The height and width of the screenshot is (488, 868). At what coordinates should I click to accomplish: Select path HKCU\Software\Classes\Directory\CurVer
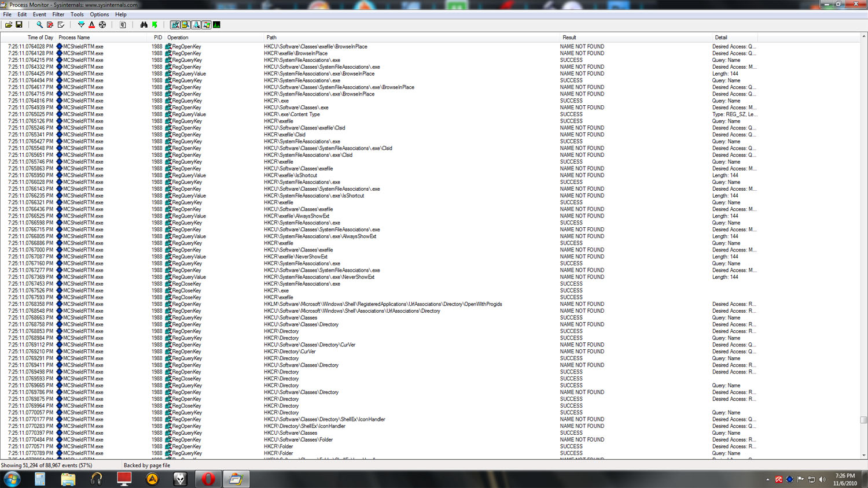click(x=310, y=345)
